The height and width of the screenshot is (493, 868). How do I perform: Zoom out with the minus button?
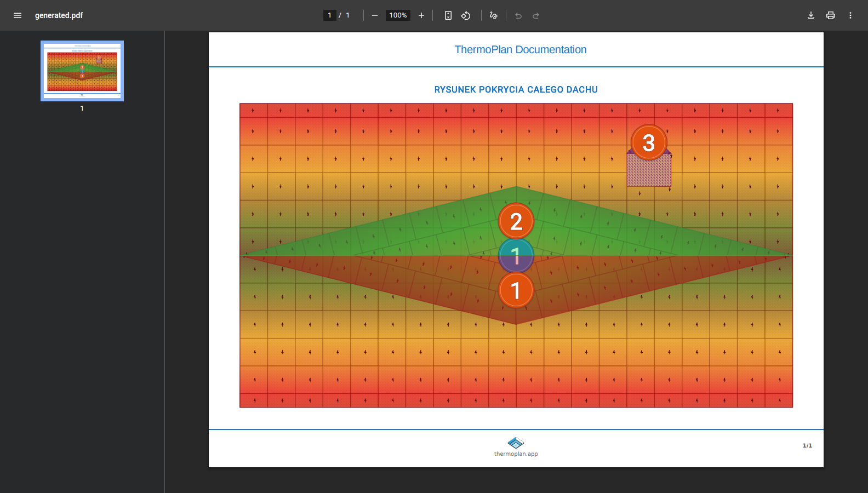[375, 15]
